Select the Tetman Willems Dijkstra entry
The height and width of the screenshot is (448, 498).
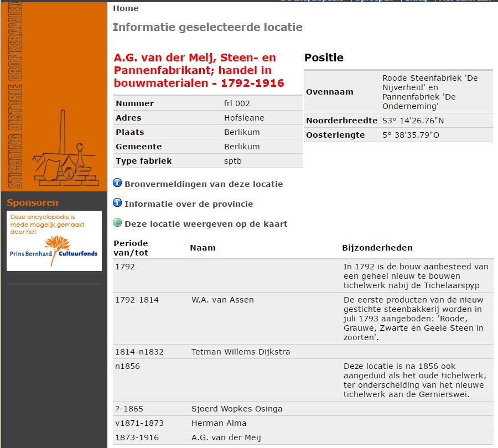click(x=241, y=352)
